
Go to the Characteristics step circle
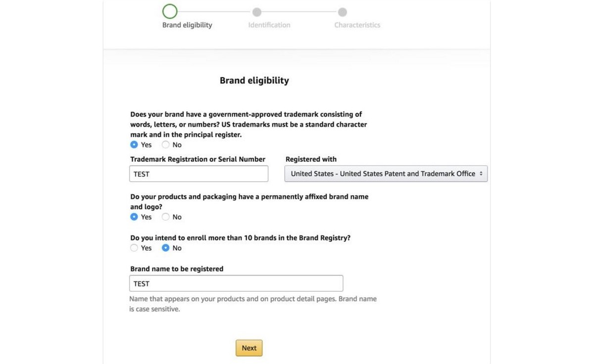coord(342,12)
